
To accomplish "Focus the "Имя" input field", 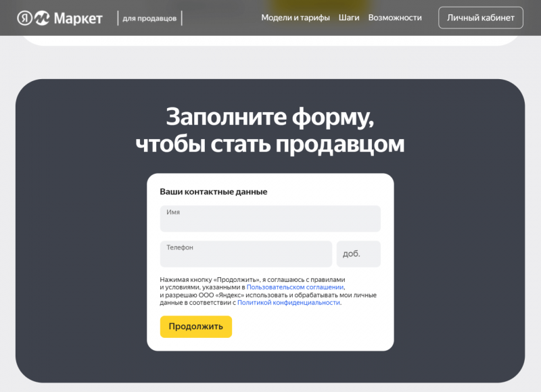I will click(x=270, y=218).
